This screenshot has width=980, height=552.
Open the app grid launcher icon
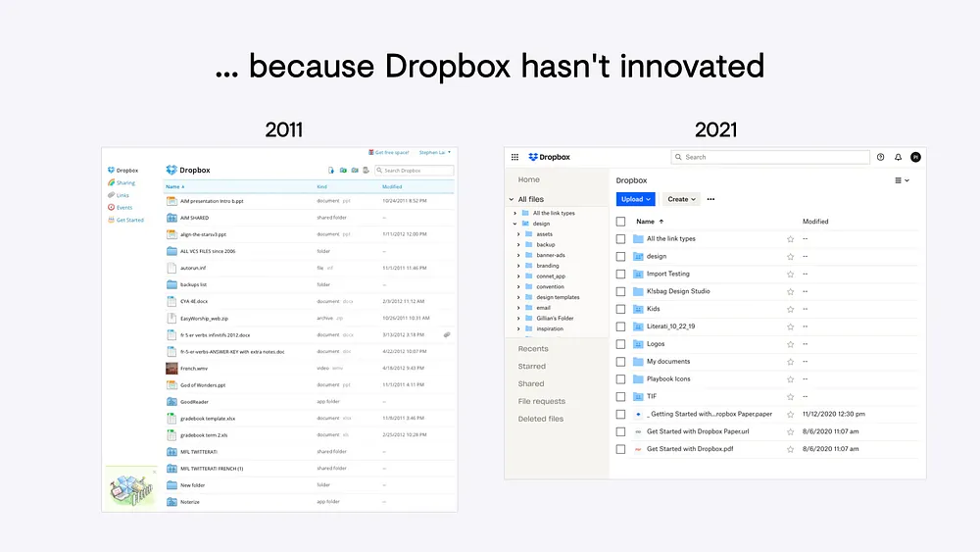pyautogui.click(x=514, y=157)
